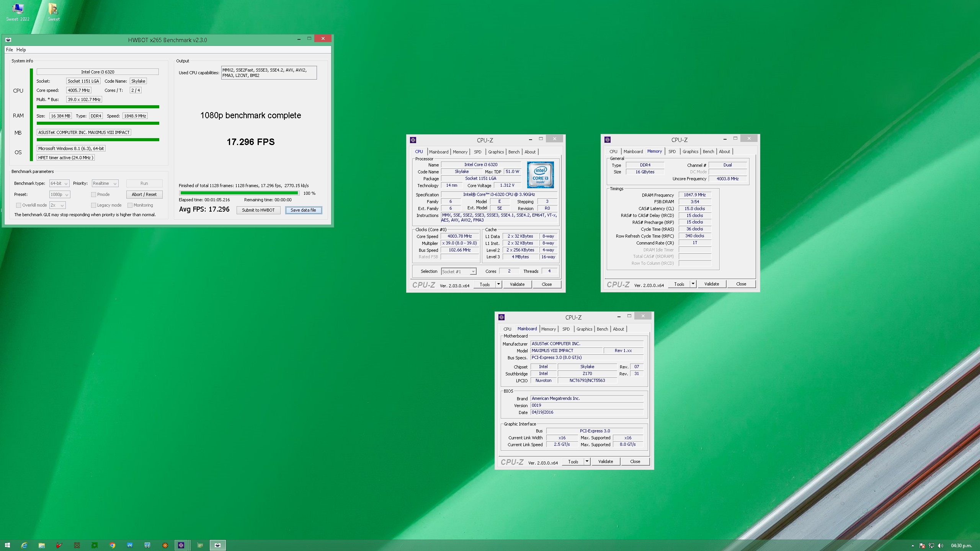The height and width of the screenshot is (551, 980).
Task: Click the Submit to HWBOT button
Action: click(x=258, y=210)
